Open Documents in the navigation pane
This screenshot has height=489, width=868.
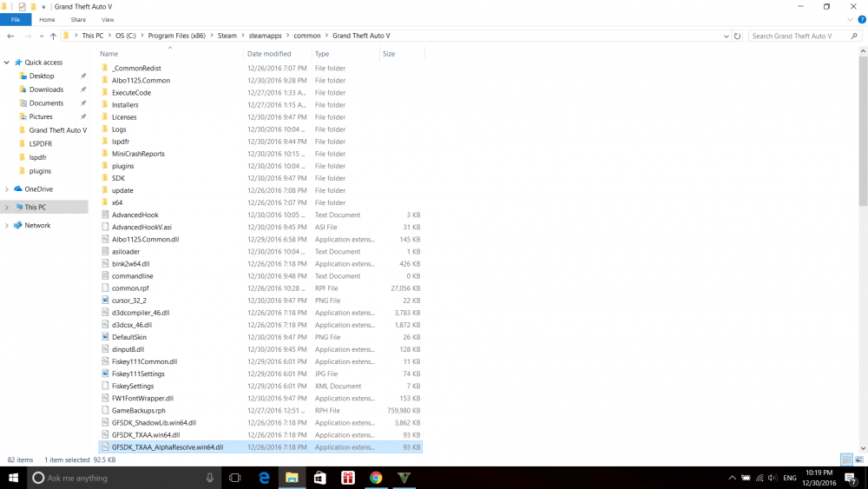(x=46, y=103)
